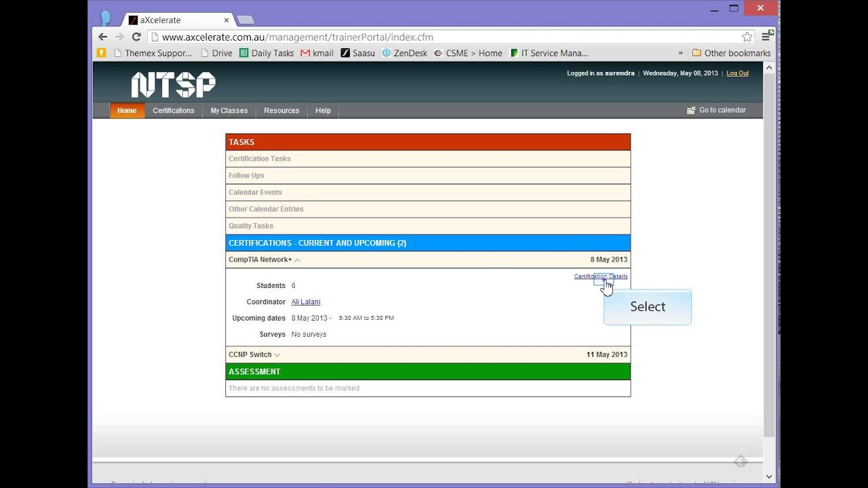
Task: Expand the Other Calendar Entries section
Action: (428, 209)
